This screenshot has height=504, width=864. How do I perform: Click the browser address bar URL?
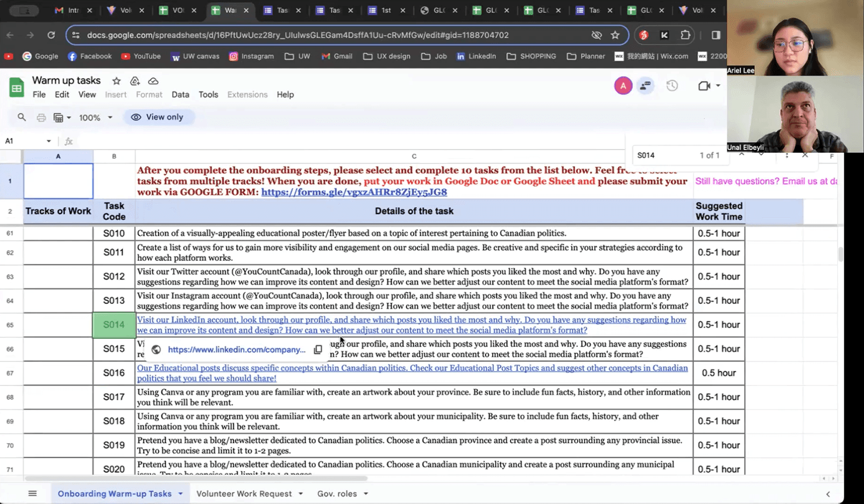tap(298, 35)
